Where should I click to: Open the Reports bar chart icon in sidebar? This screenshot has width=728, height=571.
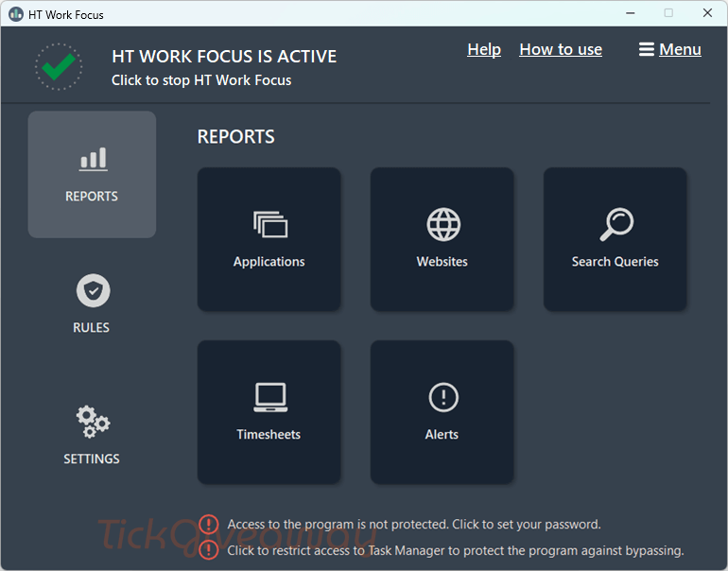tap(93, 159)
